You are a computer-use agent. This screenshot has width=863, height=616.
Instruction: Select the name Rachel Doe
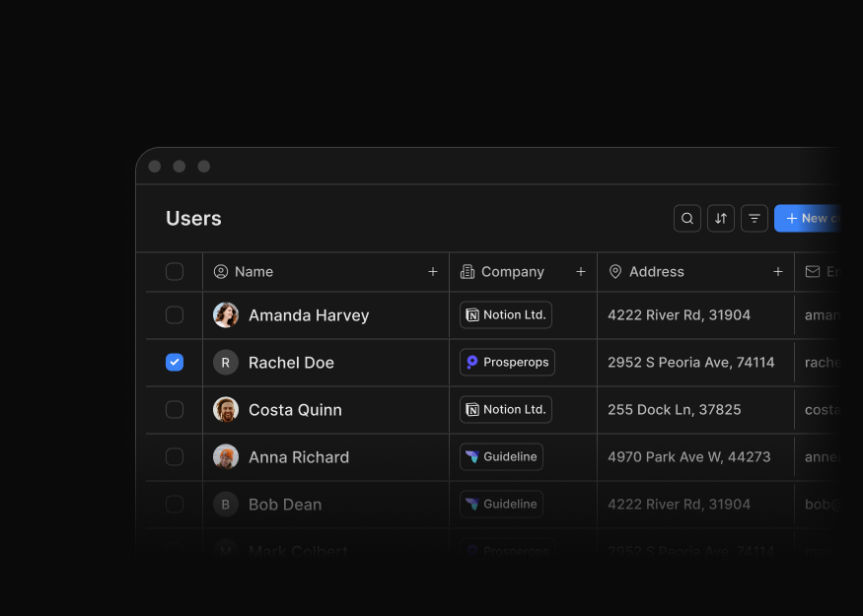click(291, 363)
